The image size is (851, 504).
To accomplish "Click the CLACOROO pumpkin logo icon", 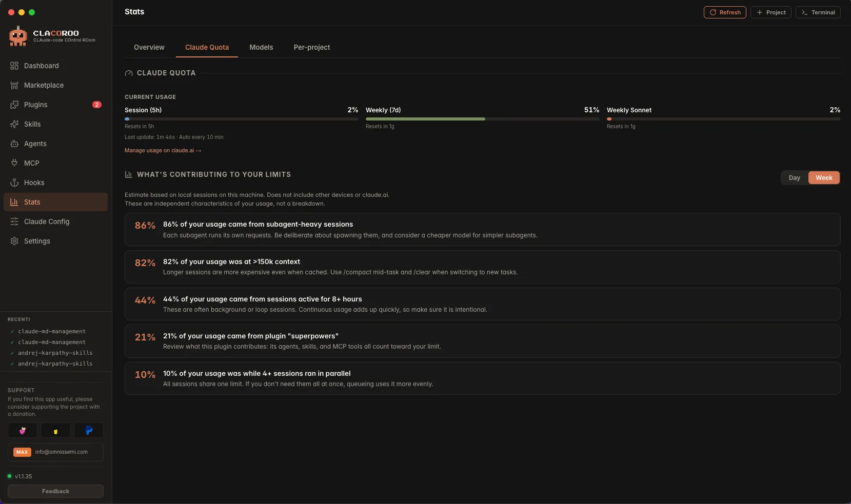I will 18,36.
